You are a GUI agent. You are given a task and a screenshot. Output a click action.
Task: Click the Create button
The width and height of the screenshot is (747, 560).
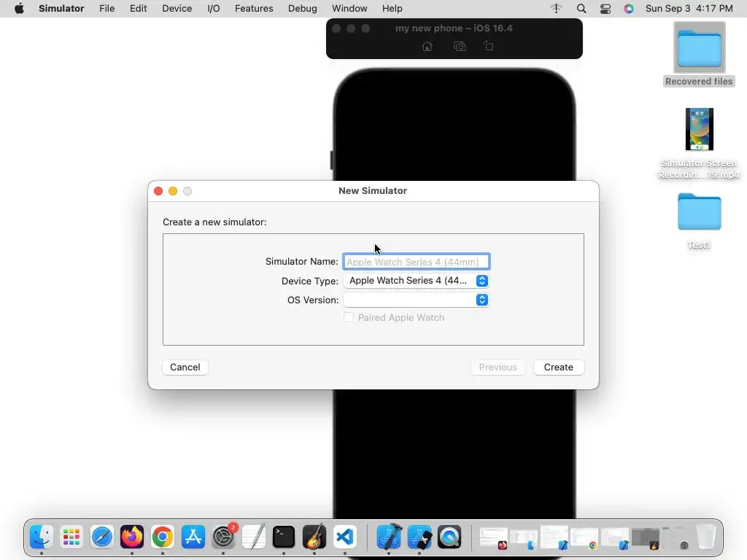tap(558, 367)
